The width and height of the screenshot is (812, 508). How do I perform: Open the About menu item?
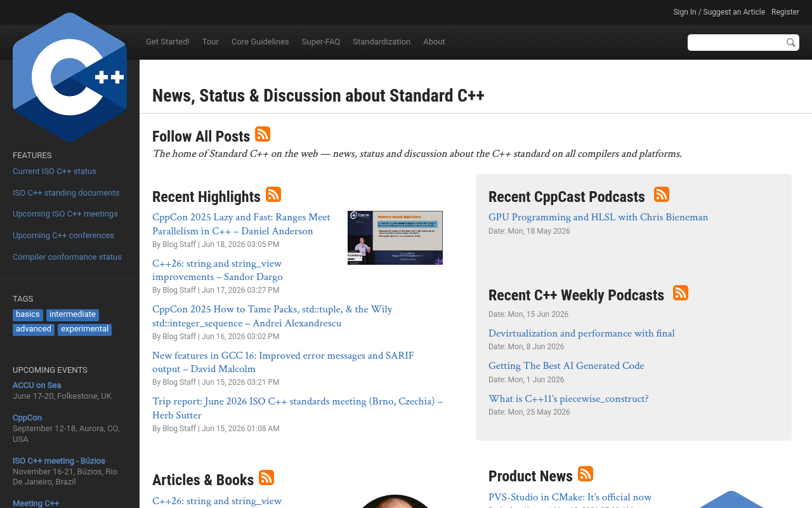(x=434, y=42)
